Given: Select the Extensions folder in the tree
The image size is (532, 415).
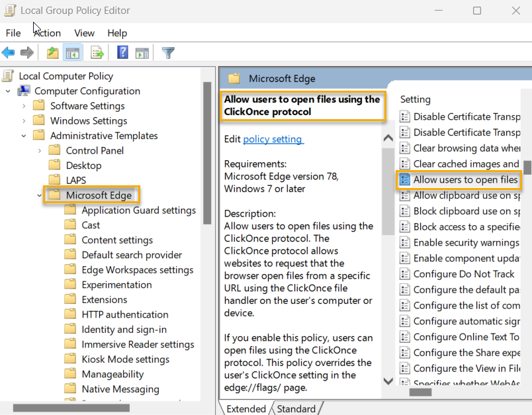Looking at the screenshot, I should point(106,299).
